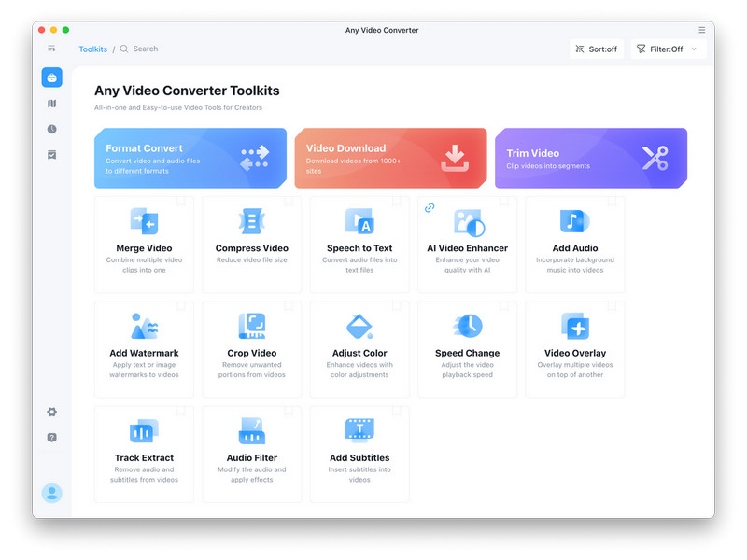The image size is (747, 560).
Task: Go to the Toolkits breadcrumb tab
Action: click(x=93, y=49)
